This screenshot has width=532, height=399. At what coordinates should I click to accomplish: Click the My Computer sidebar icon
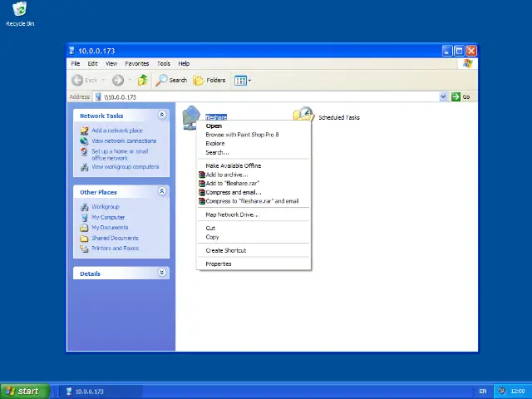pyautogui.click(x=84, y=217)
